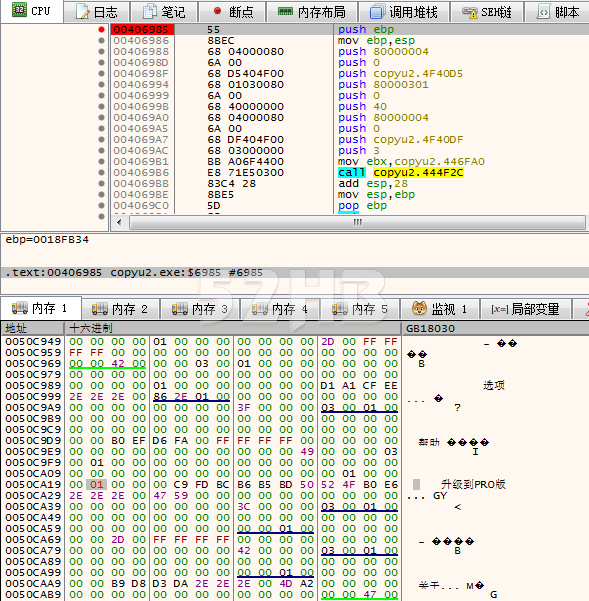
Task: Switch to 内存 2 dump tab
Action: pos(121,309)
